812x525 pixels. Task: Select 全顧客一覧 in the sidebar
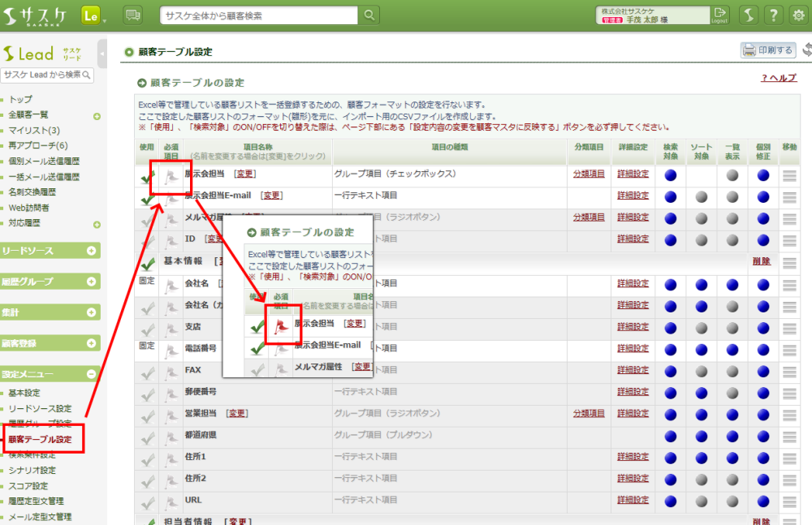28,114
